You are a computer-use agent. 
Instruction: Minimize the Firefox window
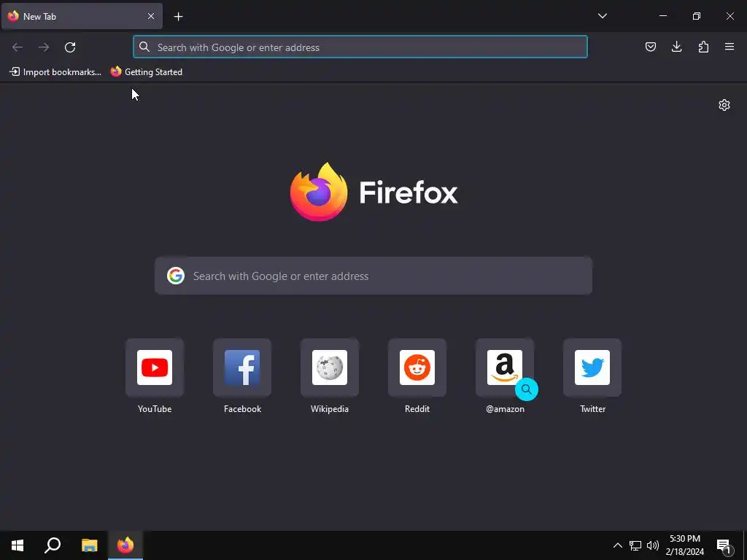pos(662,16)
